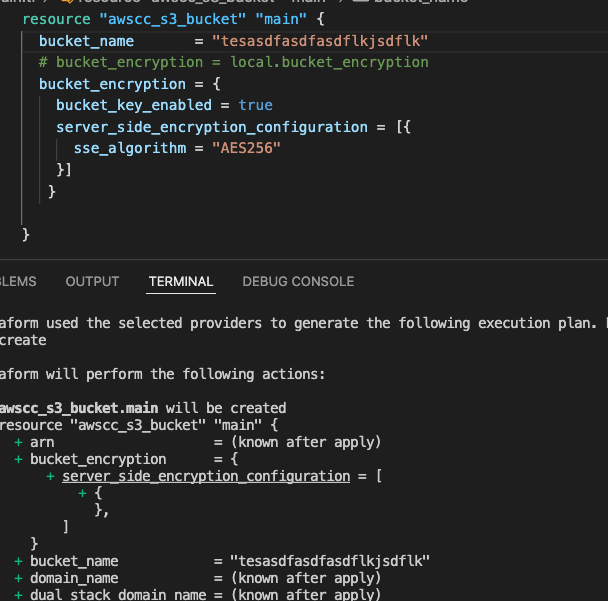Click bucket_encryption block opener in the editor
The image size is (608, 601).
130,84
